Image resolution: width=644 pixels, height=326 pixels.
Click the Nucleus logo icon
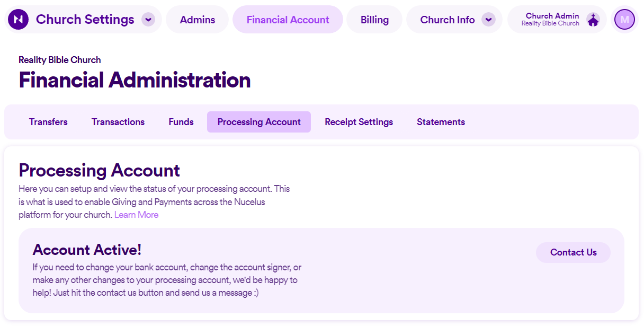(18, 19)
